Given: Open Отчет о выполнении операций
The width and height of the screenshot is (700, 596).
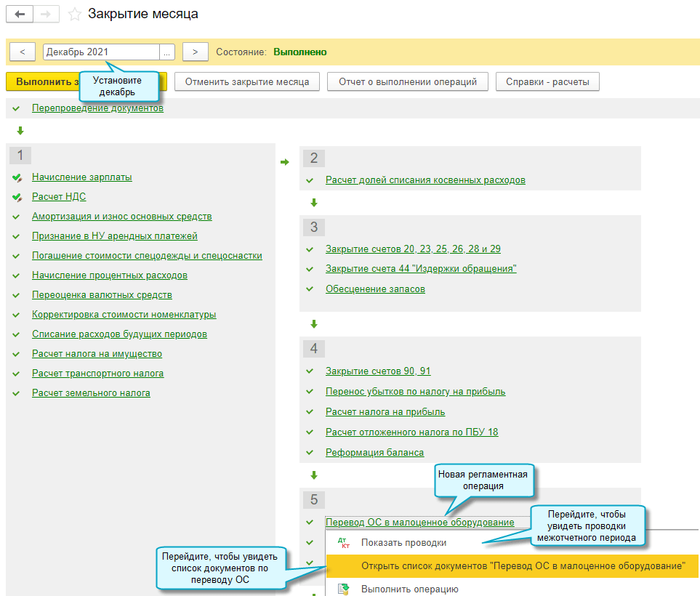Looking at the screenshot, I should (407, 81).
